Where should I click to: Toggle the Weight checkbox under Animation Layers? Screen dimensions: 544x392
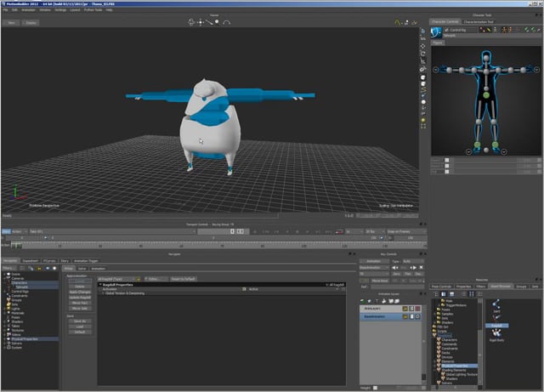point(375,388)
